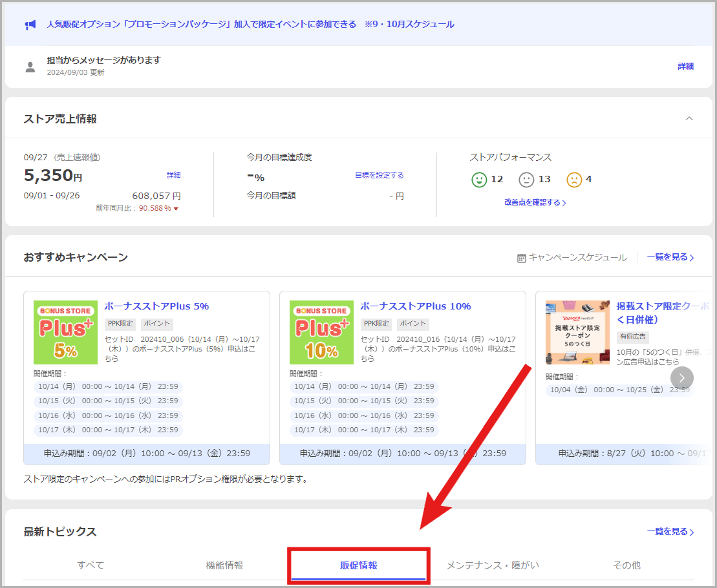Open 改善点を確認する link
Image resolution: width=717 pixels, height=588 pixels.
[535, 202]
